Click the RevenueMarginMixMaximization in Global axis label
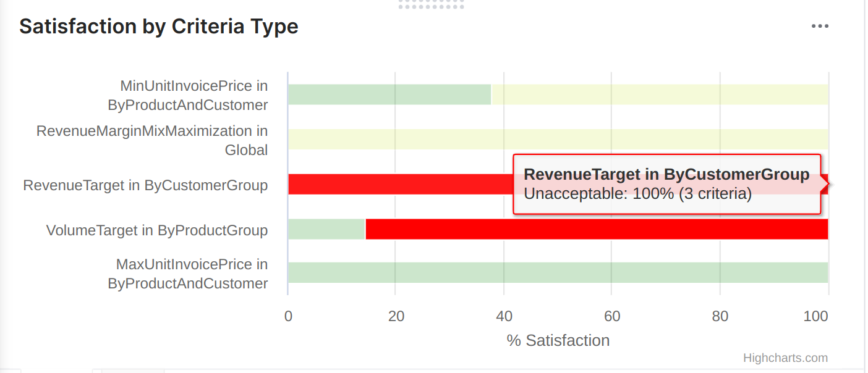 click(152, 140)
